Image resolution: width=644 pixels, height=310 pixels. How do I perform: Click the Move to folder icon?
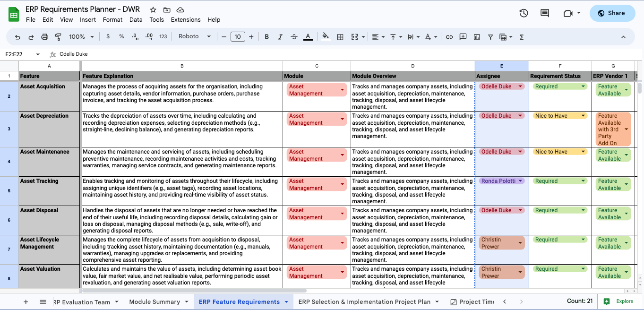[167, 9]
